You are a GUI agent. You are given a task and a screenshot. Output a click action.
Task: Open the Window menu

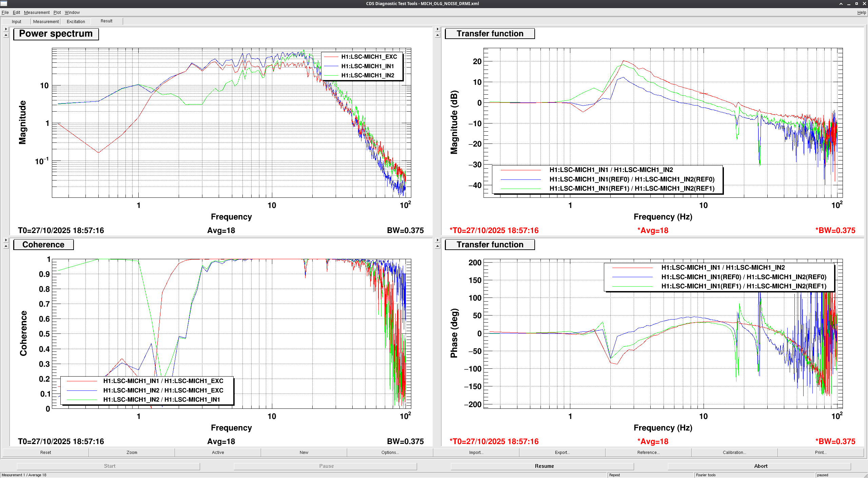[72, 13]
